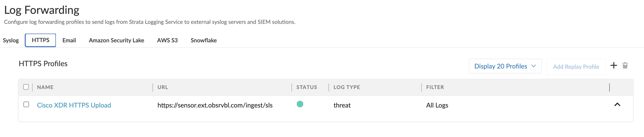Click the plus icon to add profile

pos(614,65)
